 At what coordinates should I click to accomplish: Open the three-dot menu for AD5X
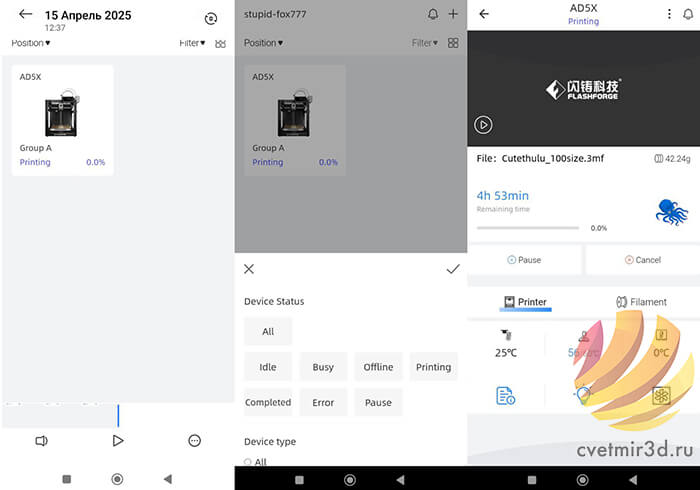[670, 14]
